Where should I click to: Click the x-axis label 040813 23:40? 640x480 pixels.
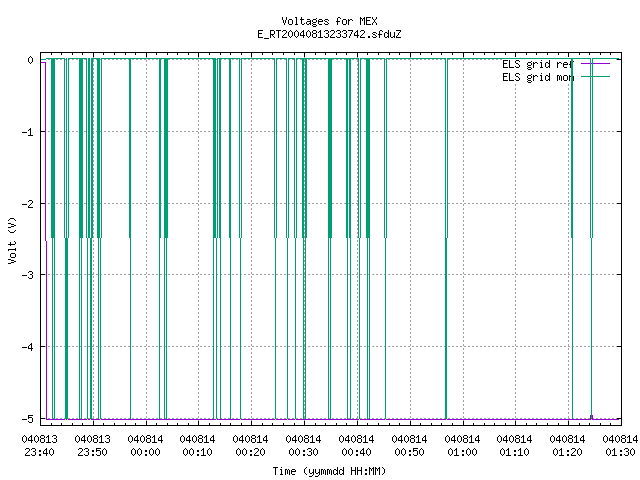coord(40,446)
